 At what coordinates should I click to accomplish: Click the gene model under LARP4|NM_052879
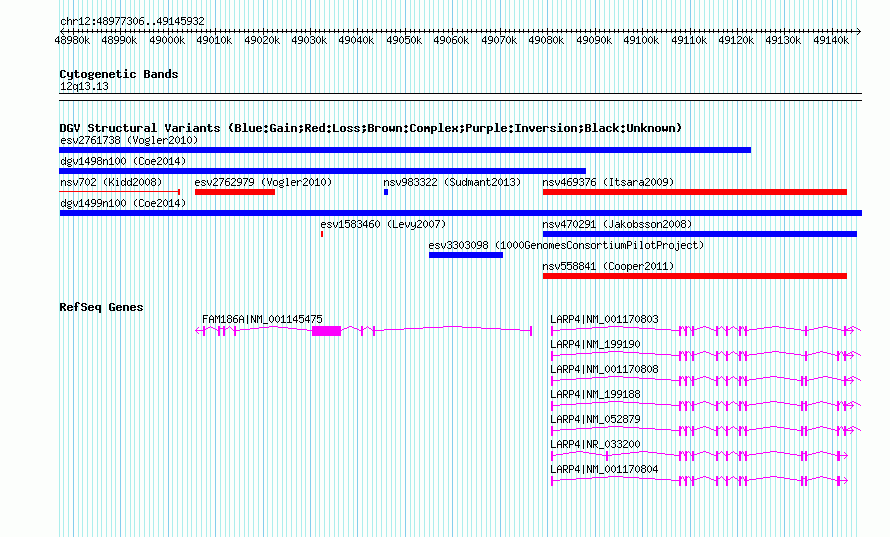[x=706, y=430]
